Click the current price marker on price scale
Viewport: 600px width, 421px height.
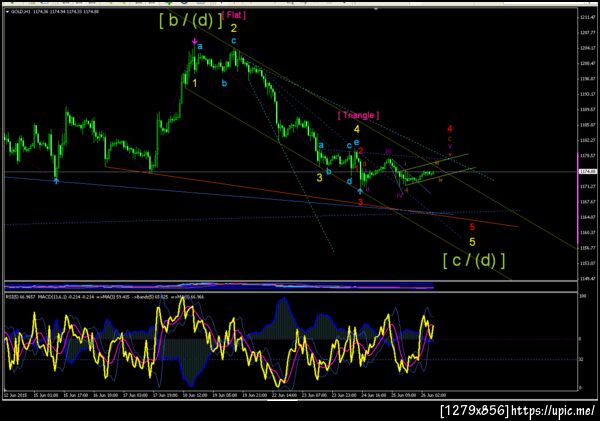(587, 171)
